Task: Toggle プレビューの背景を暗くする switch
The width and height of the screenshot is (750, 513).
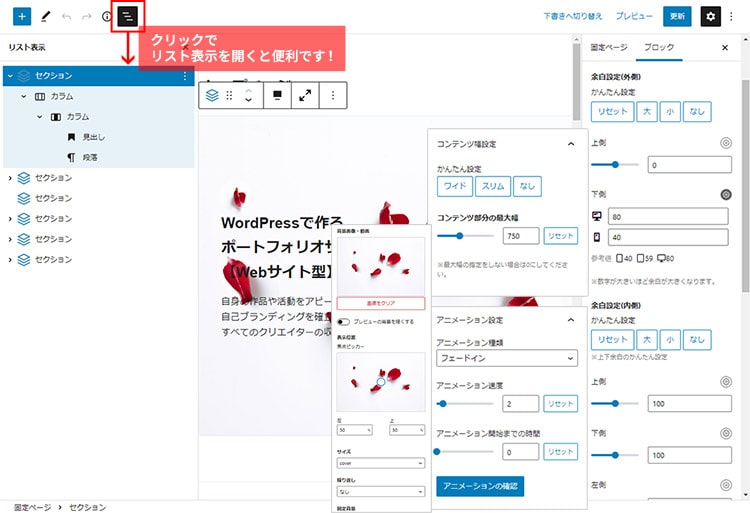Action: (x=343, y=322)
